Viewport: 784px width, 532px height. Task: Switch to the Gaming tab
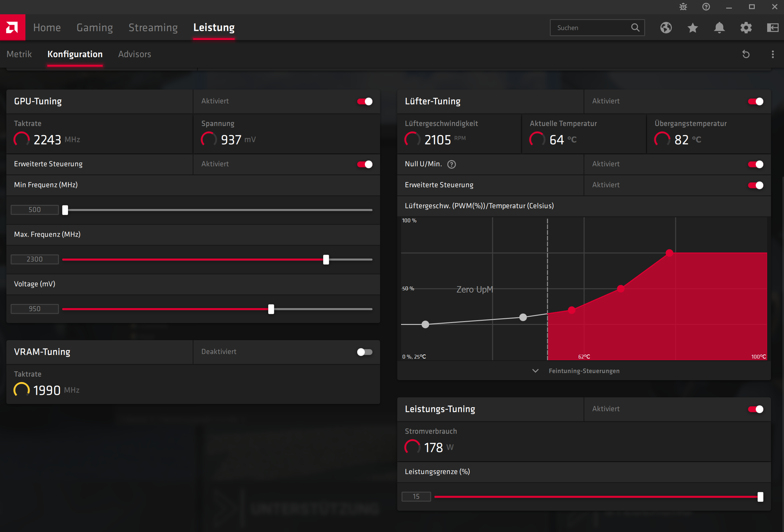click(x=94, y=27)
